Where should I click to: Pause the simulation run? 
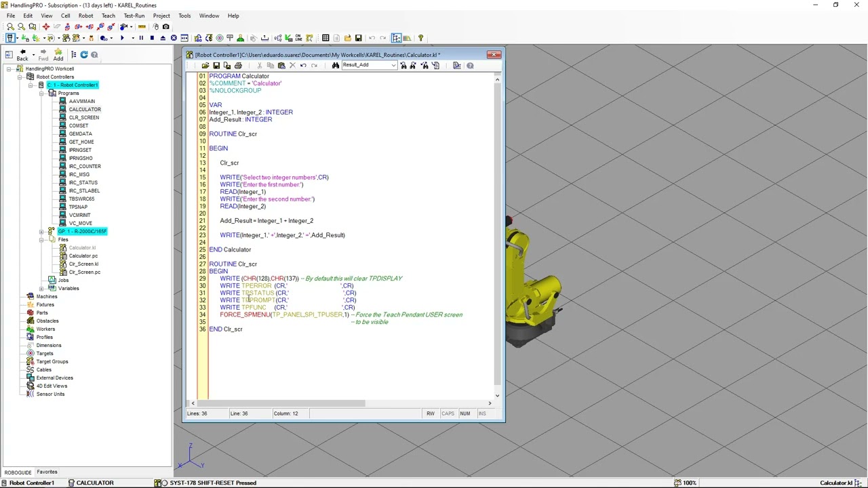coord(141,38)
